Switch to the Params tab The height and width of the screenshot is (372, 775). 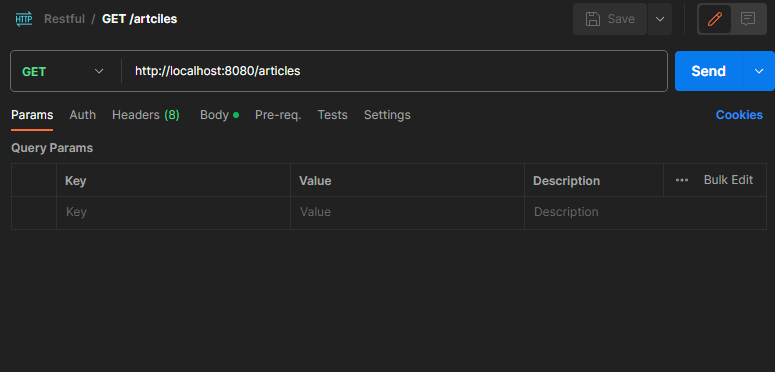point(32,115)
